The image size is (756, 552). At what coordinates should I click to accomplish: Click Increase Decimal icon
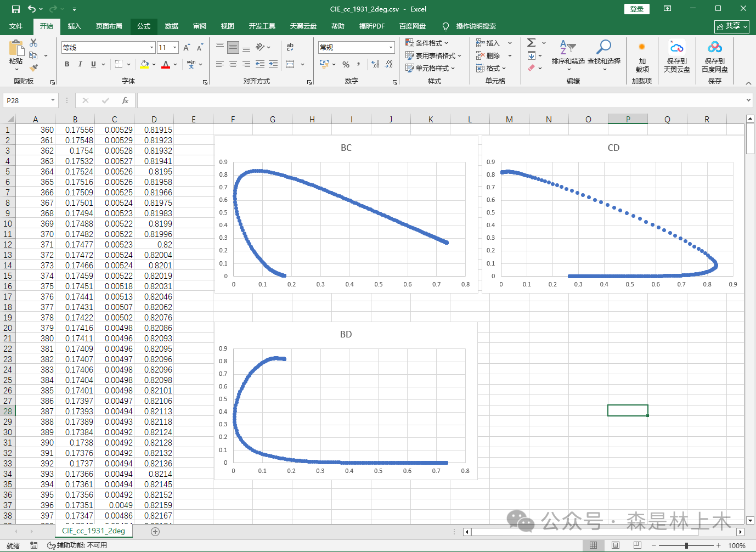pos(375,64)
